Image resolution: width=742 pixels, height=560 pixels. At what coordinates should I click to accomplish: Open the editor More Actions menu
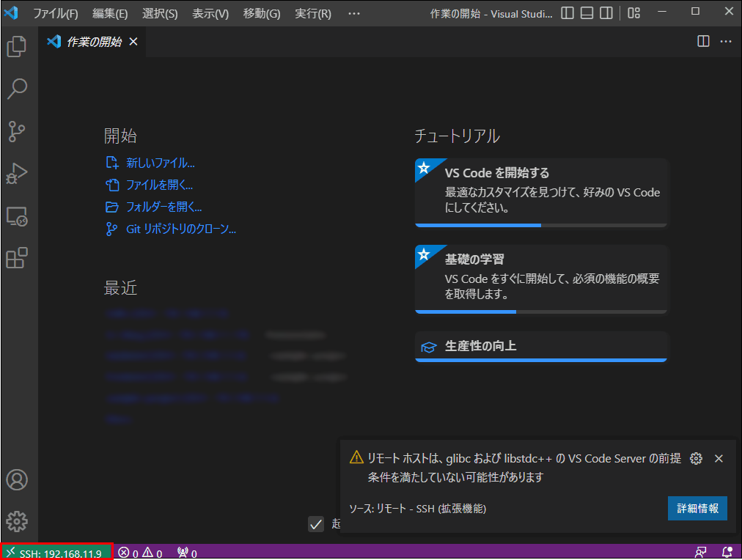(x=726, y=42)
